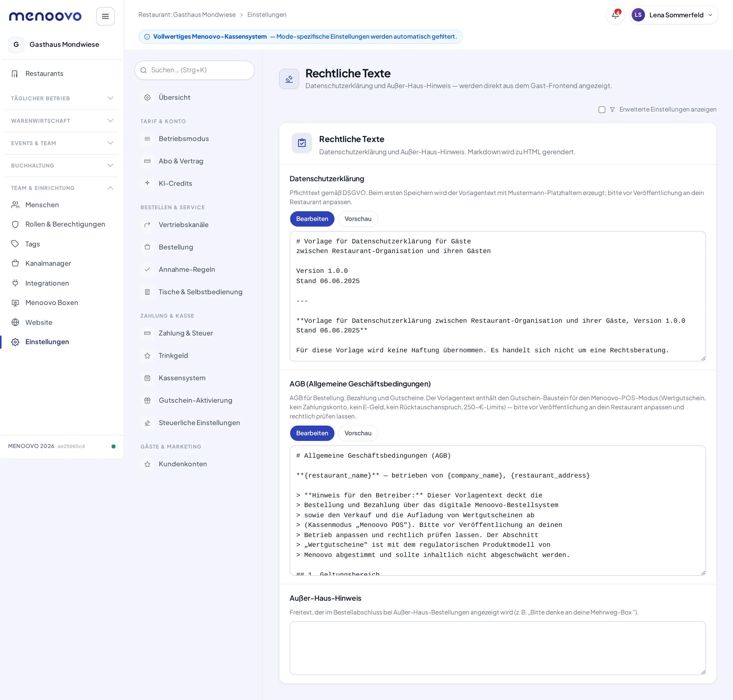Viewport: 733px width, 700px height.
Task: Click the Gutschein-Aktivierung gift icon
Action: [x=147, y=400]
